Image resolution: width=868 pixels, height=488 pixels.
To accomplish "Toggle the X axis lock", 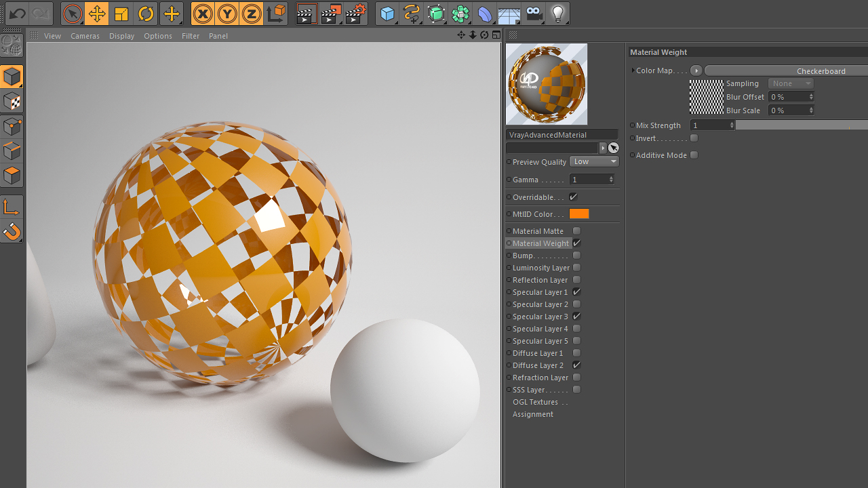I will (x=203, y=14).
